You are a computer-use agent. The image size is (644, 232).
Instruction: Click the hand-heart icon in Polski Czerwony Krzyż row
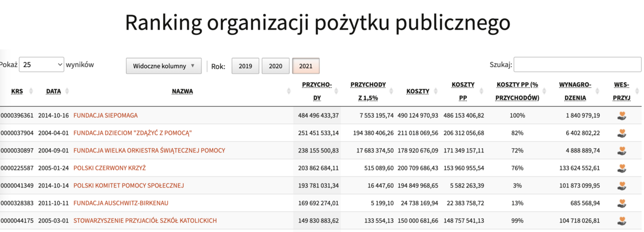(622, 168)
